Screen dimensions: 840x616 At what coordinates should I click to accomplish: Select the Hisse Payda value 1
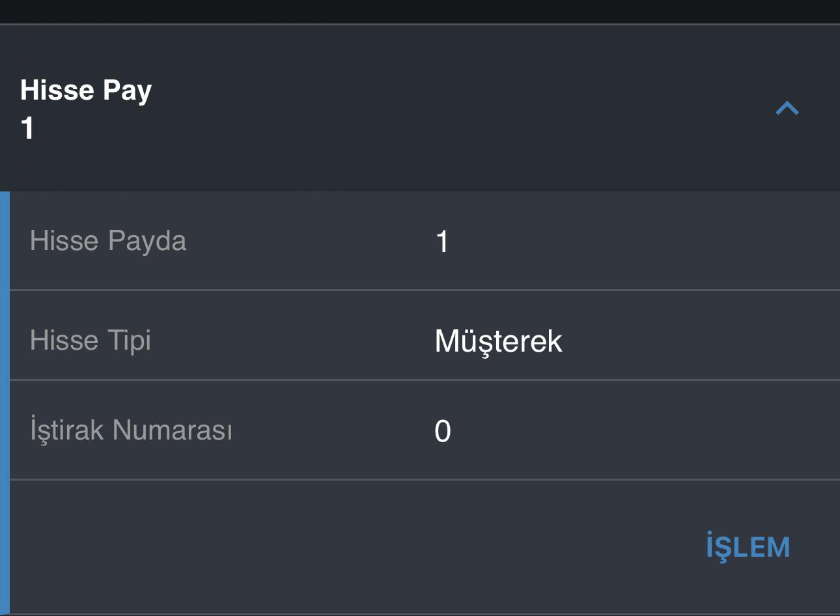point(442,242)
